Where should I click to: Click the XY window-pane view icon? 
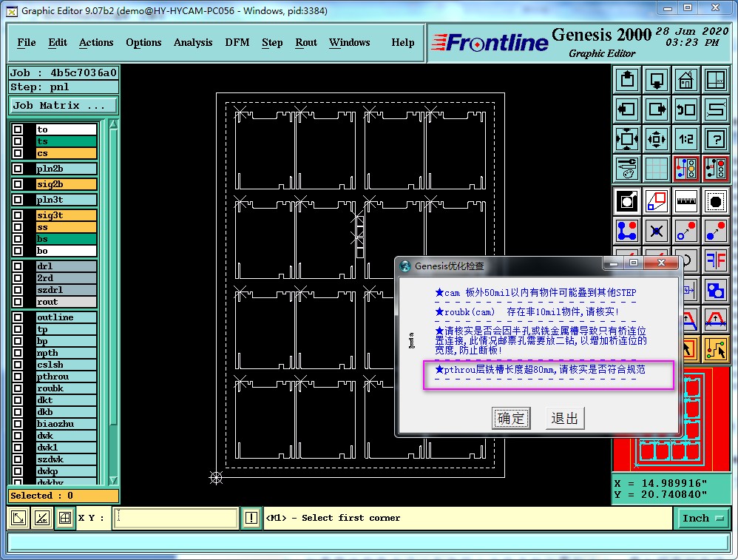click(x=715, y=80)
